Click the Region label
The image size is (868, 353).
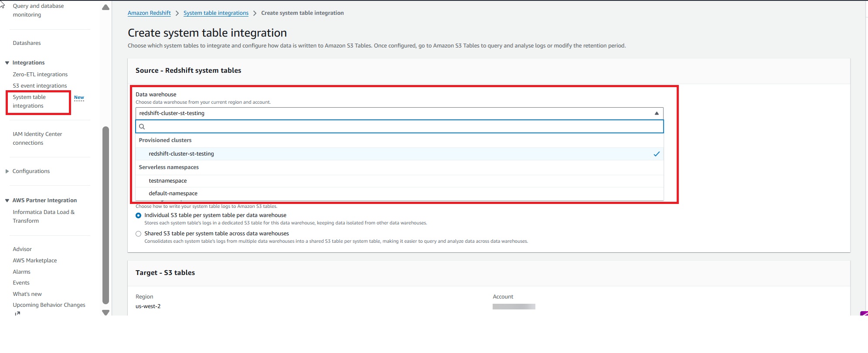tap(144, 297)
